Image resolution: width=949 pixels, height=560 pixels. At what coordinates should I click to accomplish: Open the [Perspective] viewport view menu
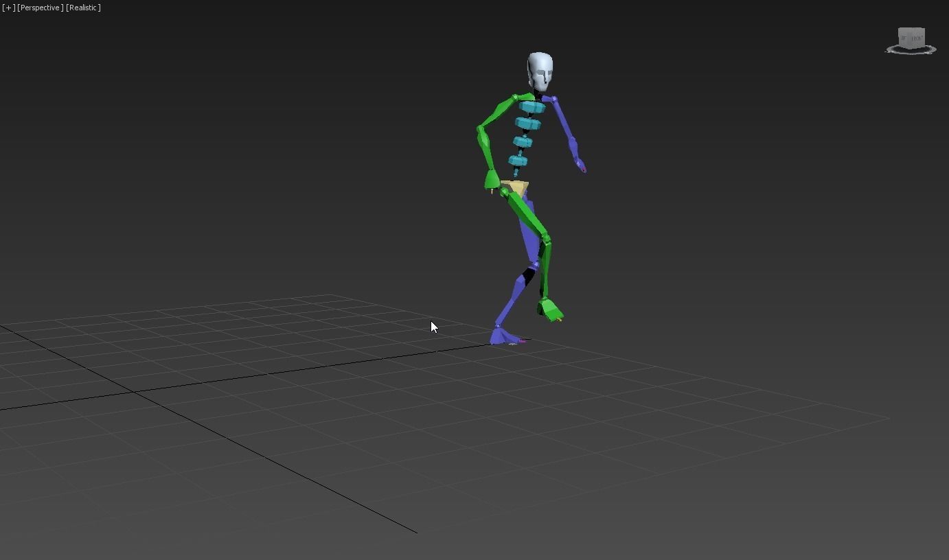click(x=41, y=8)
